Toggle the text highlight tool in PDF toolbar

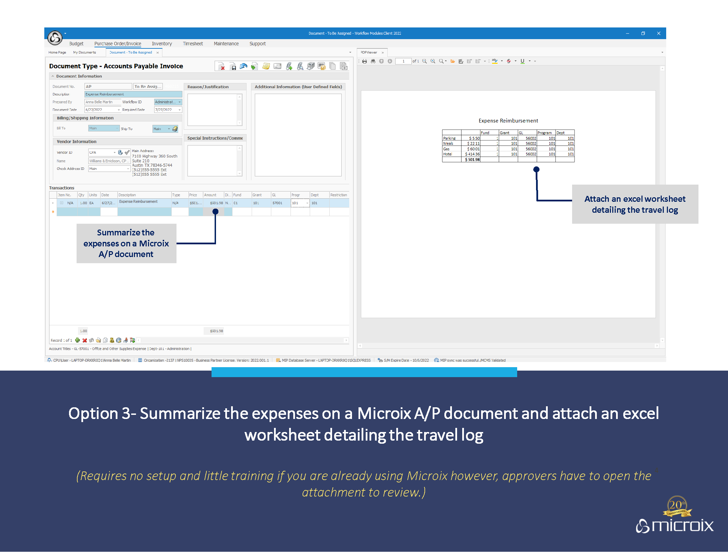[495, 61]
